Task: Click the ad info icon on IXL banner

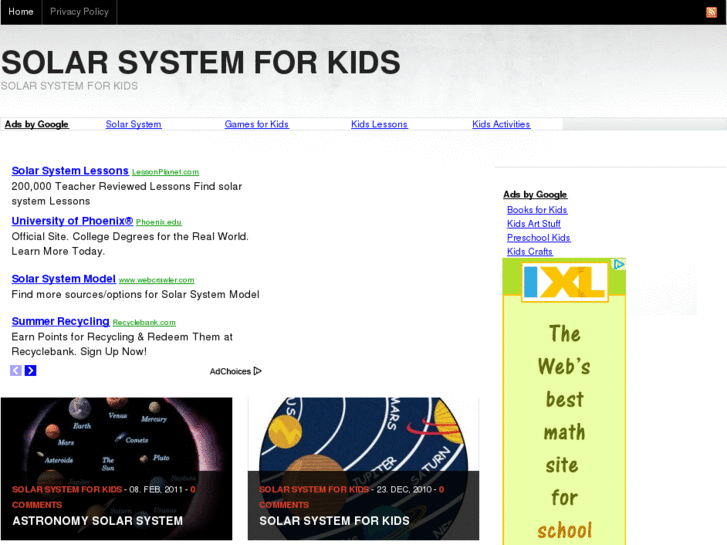Action: click(619, 264)
